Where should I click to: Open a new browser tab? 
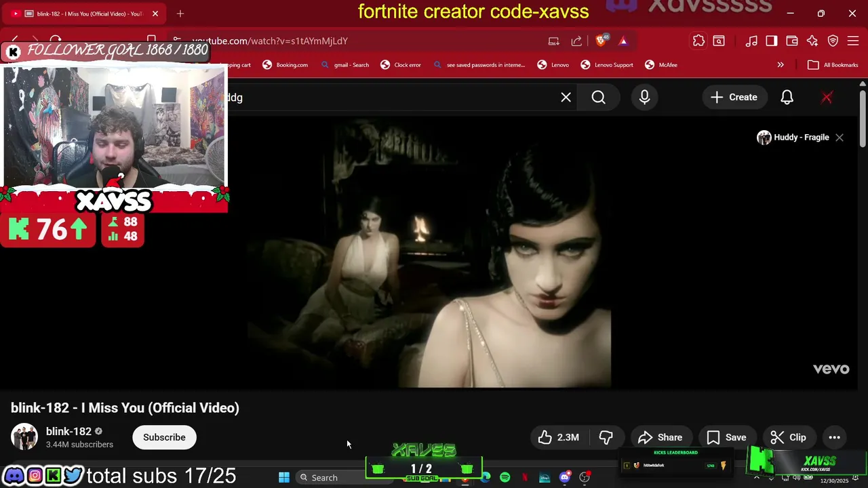pyautogui.click(x=180, y=14)
